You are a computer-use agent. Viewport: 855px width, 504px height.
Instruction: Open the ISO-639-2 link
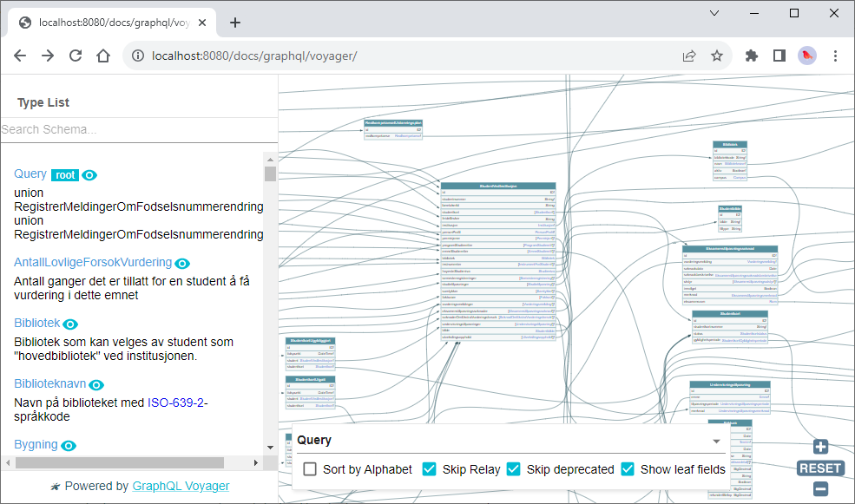pyautogui.click(x=175, y=403)
